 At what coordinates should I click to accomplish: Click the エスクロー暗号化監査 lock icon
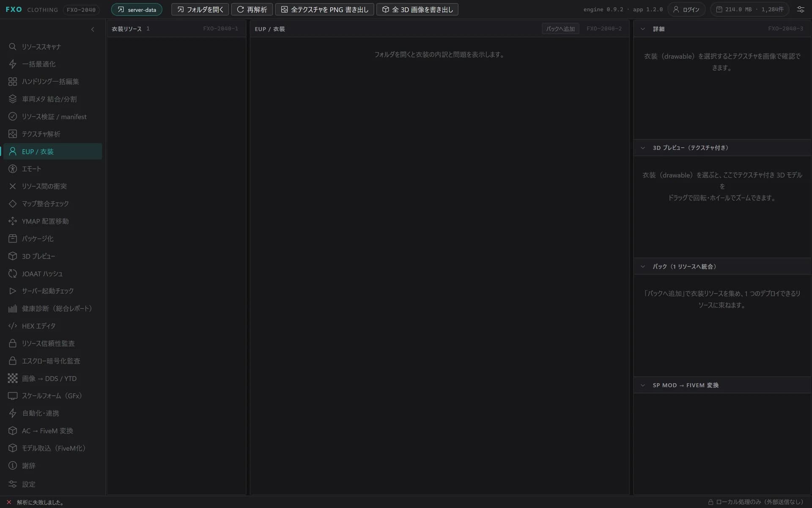(13, 361)
